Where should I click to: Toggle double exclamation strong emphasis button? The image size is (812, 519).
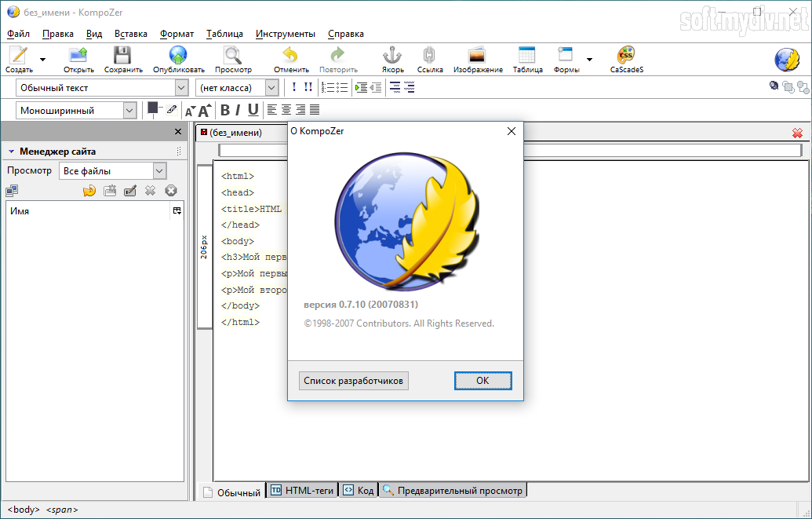308,87
